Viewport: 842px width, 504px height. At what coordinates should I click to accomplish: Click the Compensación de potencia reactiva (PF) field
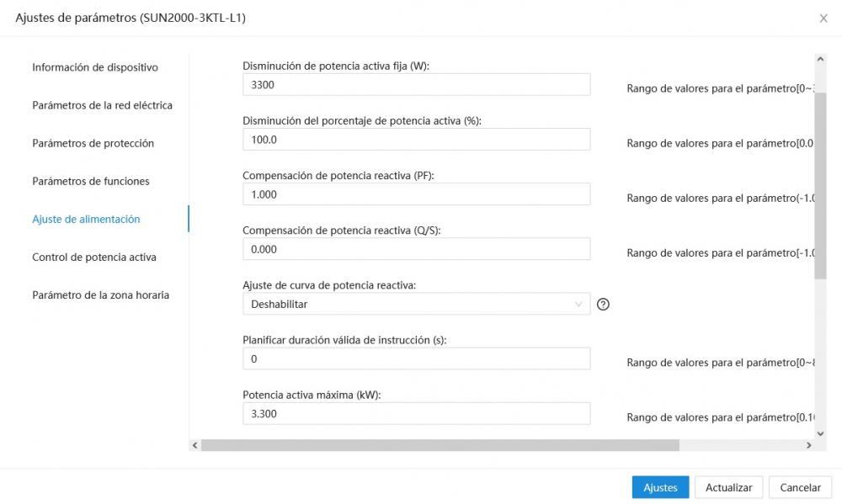coord(416,194)
